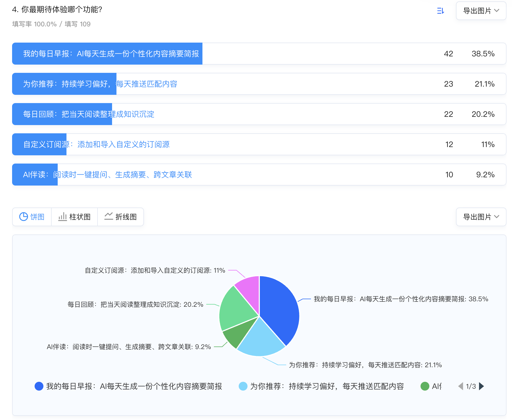Open the 导出图片 dropdown above the pie chart
Viewport: 512px width, 420px height.
point(481,217)
